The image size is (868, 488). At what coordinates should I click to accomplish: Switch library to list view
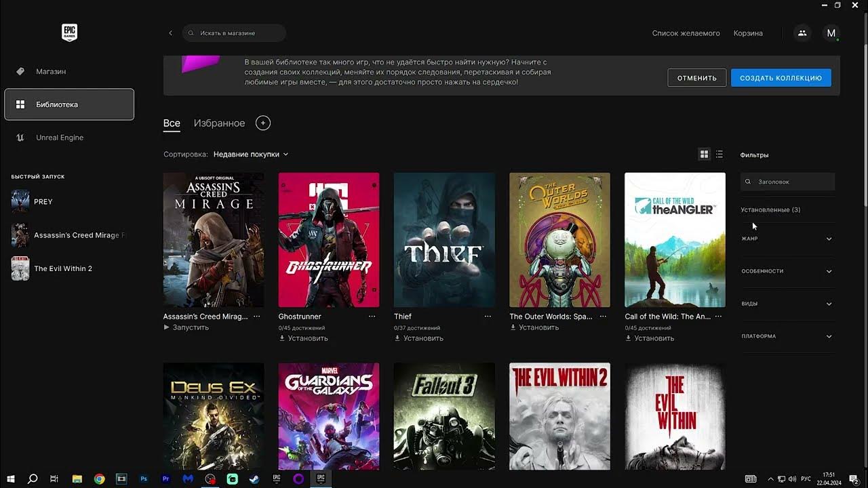point(719,155)
